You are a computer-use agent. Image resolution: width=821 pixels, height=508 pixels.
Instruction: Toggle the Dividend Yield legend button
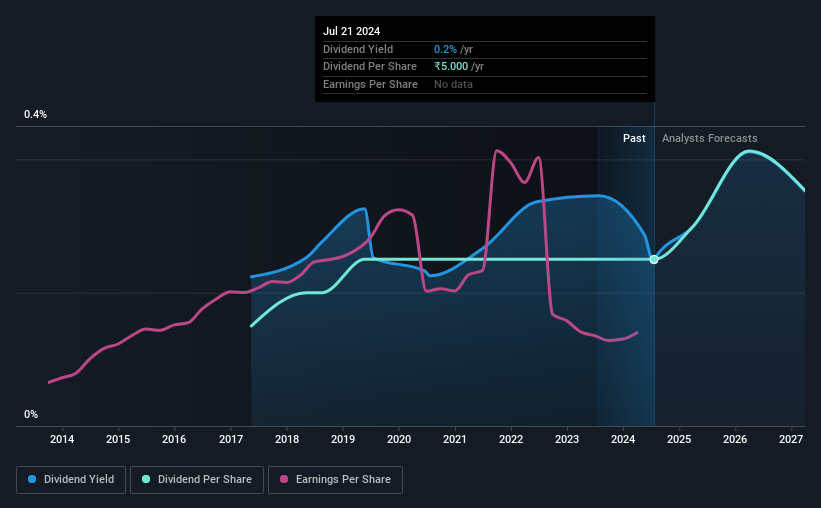tap(71, 480)
